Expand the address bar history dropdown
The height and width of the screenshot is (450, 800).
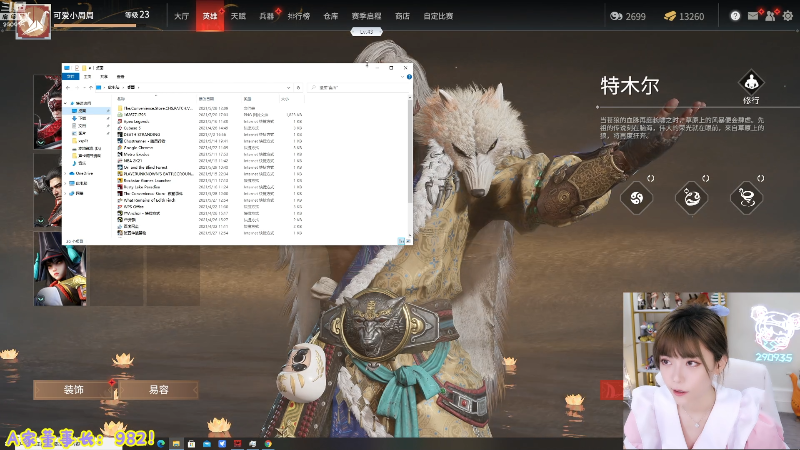[288, 87]
